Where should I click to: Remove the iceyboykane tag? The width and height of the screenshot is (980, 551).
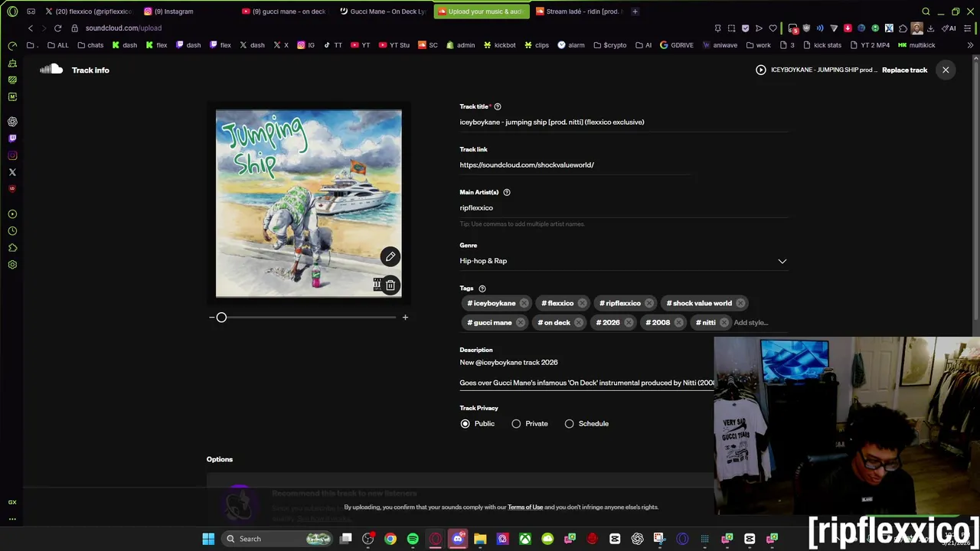pyautogui.click(x=524, y=303)
